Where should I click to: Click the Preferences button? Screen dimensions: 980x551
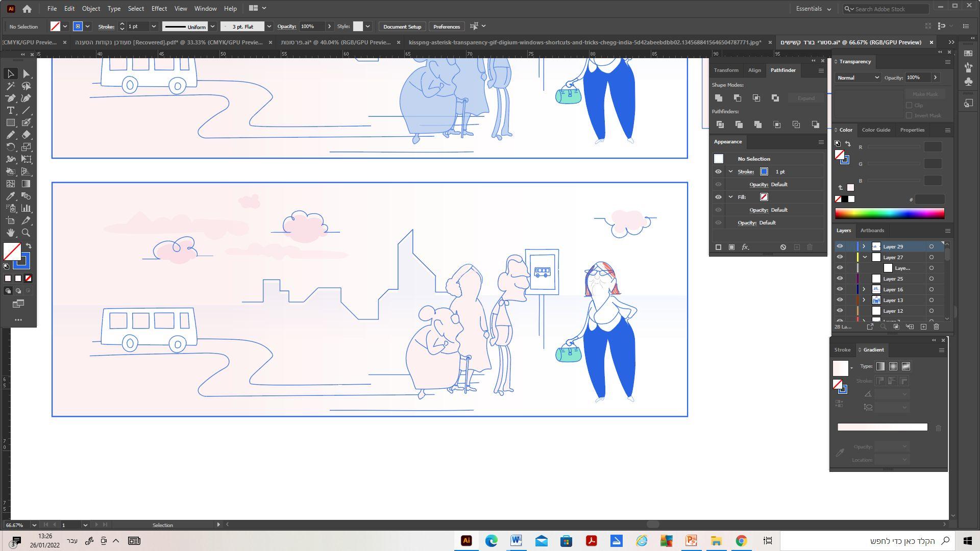[x=446, y=27]
